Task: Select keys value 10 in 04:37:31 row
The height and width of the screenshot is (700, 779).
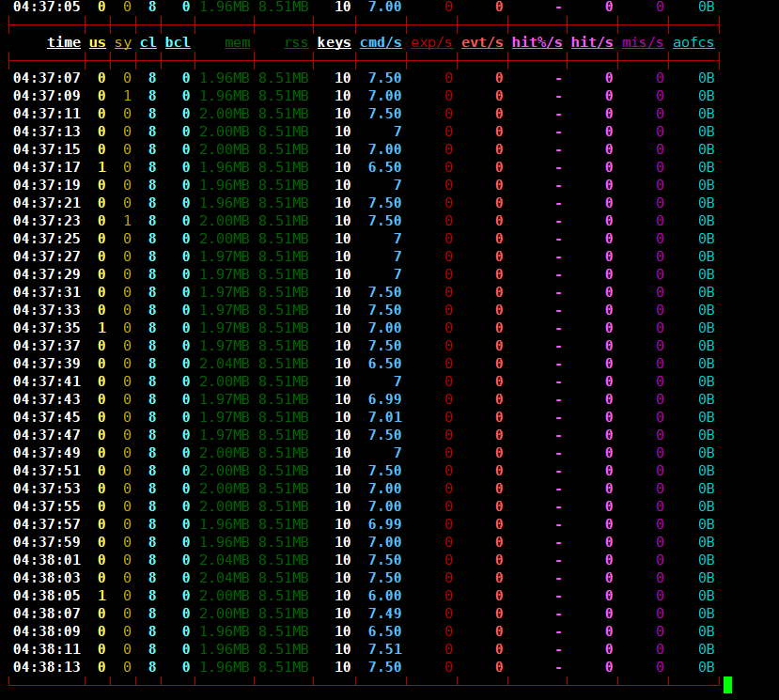Action: 343,292
